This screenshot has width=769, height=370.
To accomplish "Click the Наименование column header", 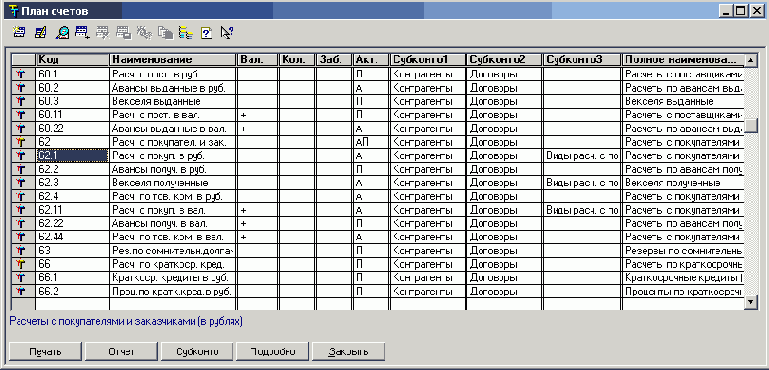I will click(173, 60).
